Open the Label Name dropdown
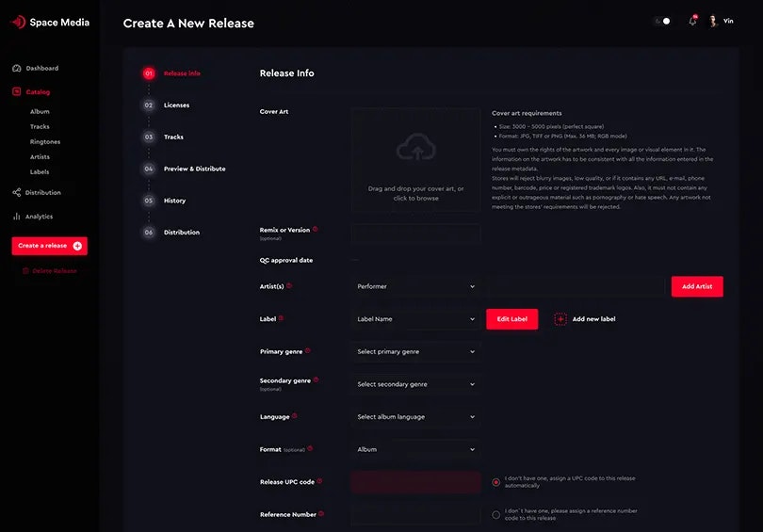This screenshot has width=763, height=532. pos(415,319)
